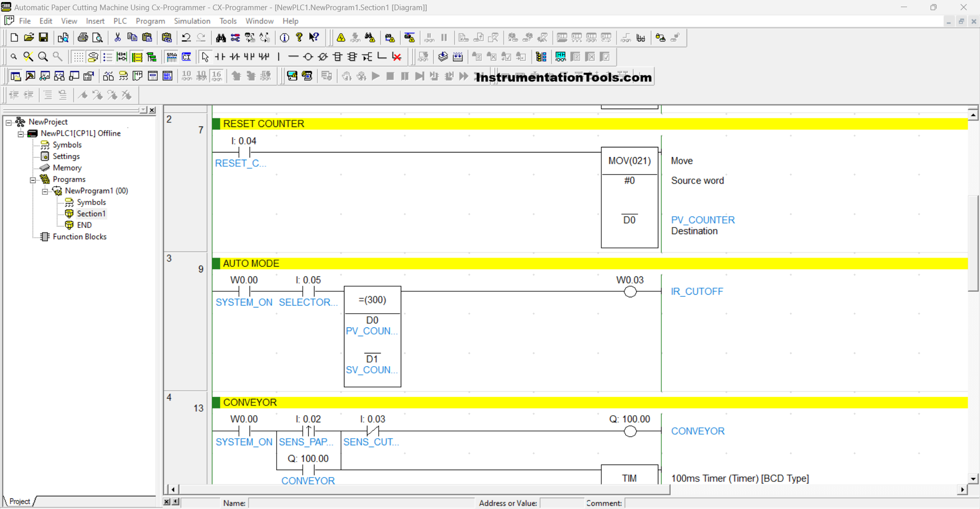The width and height of the screenshot is (980, 509).
Task: Copy the selection with the Copy icon
Action: click(132, 37)
